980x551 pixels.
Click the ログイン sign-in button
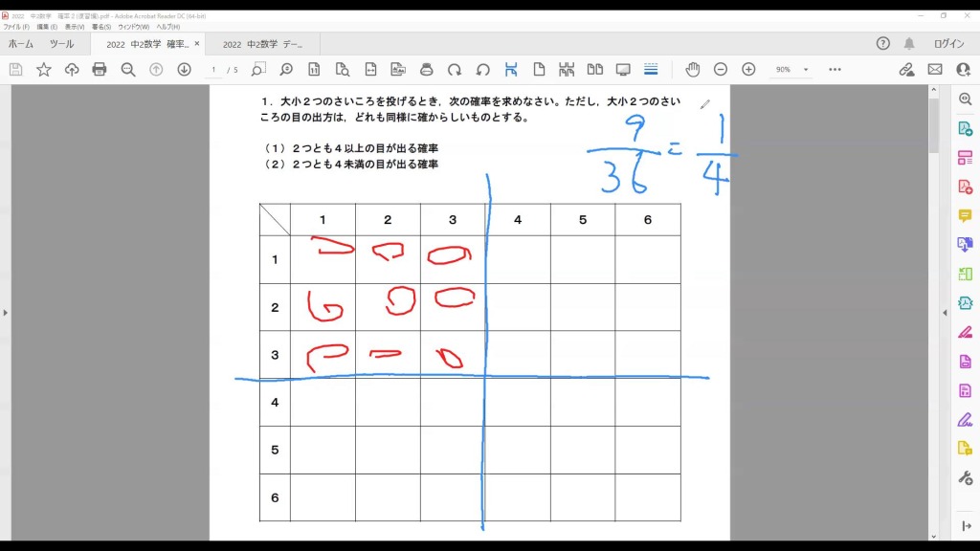pyautogui.click(x=948, y=44)
